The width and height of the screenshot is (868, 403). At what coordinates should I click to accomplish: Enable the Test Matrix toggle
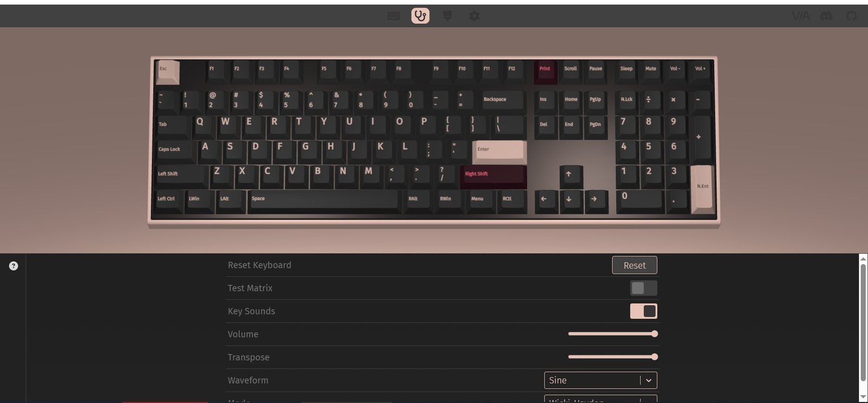[x=643, y=288]
